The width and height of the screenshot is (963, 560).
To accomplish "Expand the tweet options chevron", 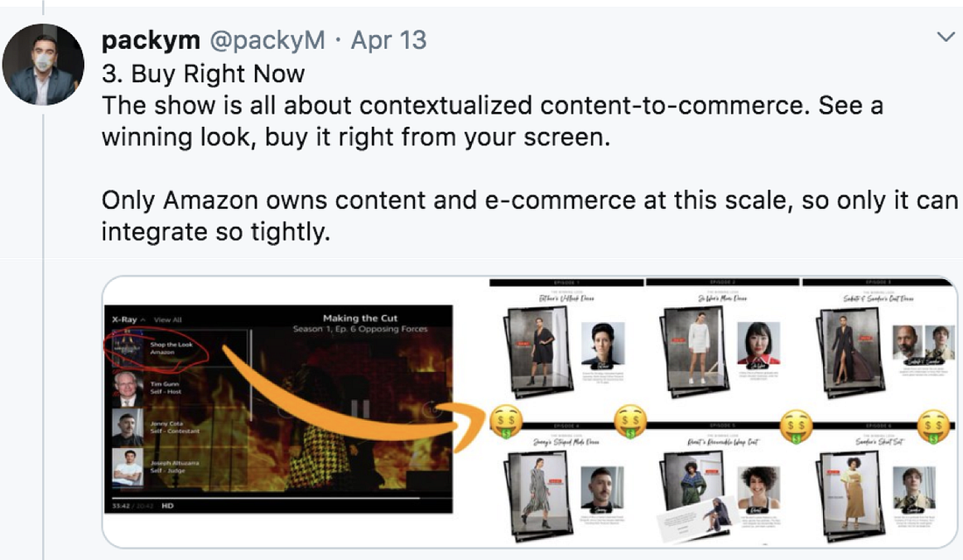I will [x=945, y=38].
